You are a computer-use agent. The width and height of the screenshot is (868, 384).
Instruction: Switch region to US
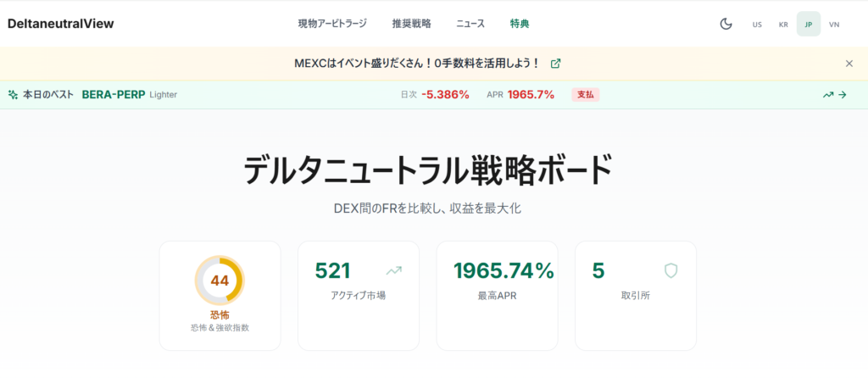[x=757, y=24]
